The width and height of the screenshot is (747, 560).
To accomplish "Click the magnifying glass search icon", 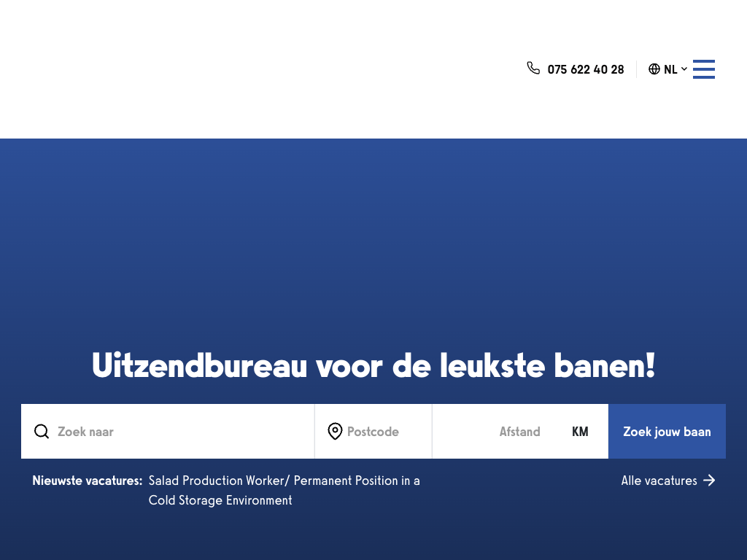I will tap(42, 432).
